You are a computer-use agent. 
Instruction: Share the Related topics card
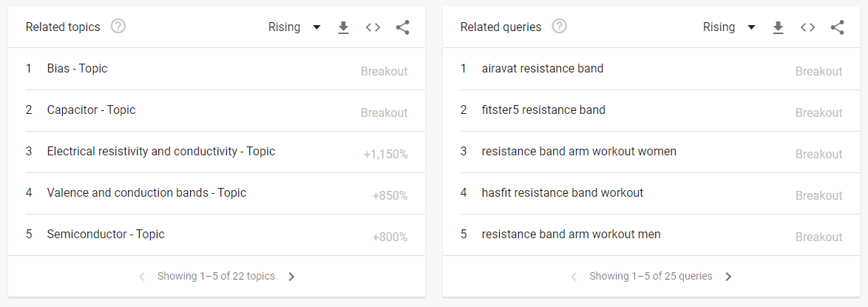(402, 27)
